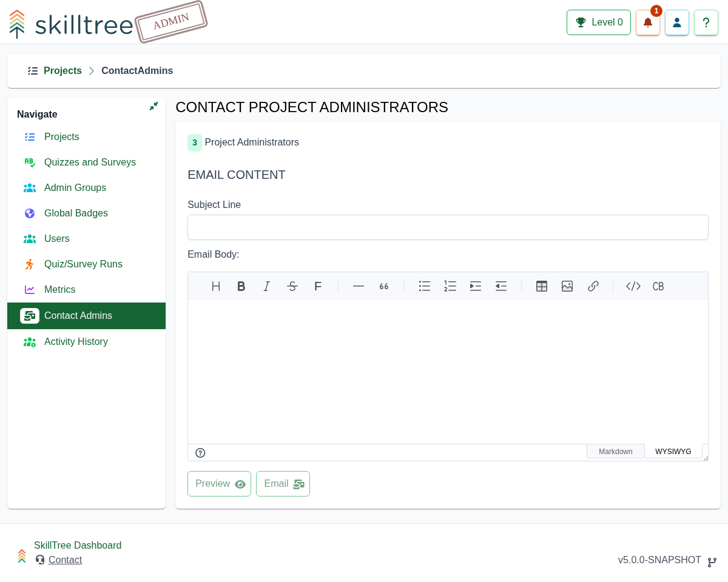728x582 pixels.
Task: Open Quiz/Survey Runs
Action: (86, 264)
